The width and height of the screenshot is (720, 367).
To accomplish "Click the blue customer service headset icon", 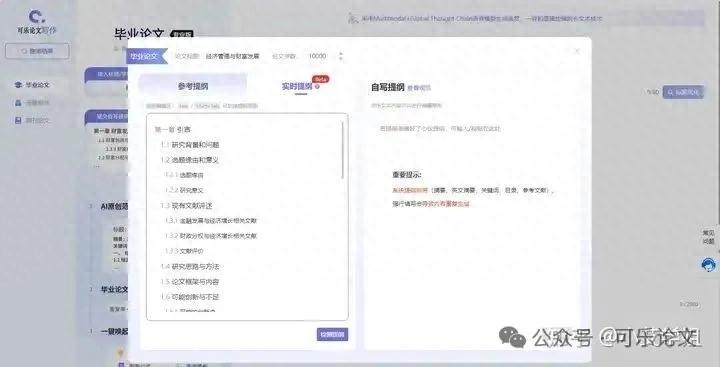I will coord(709,265).
